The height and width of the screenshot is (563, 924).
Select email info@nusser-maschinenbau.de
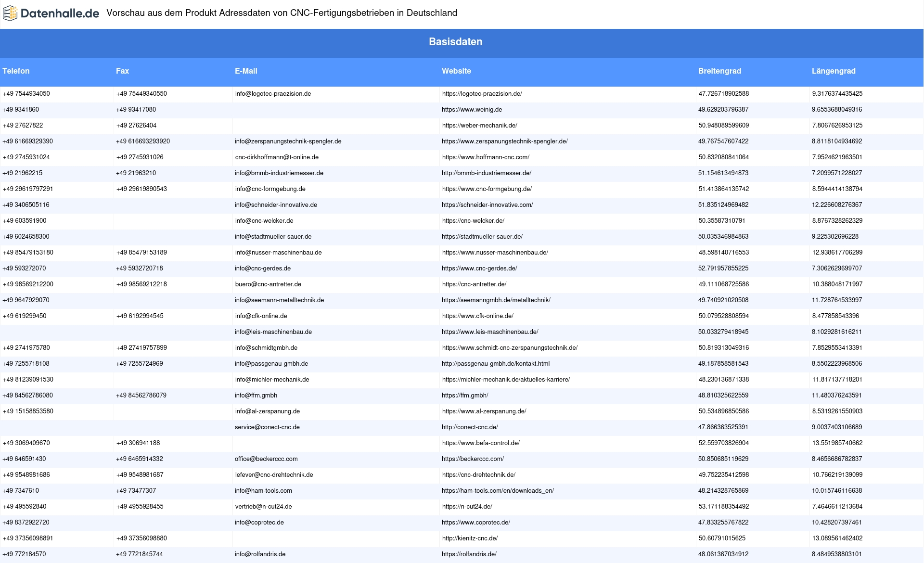(x=279, y=253)
